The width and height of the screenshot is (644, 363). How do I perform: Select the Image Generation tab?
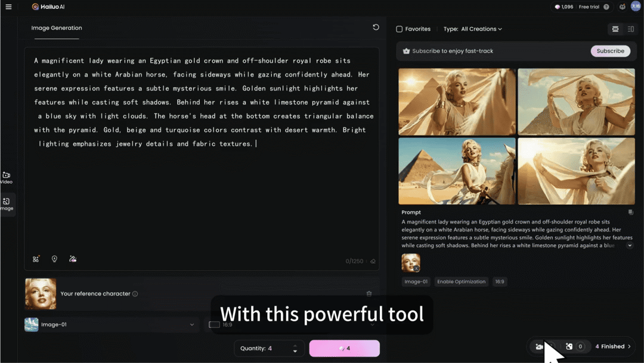point(57,28)
